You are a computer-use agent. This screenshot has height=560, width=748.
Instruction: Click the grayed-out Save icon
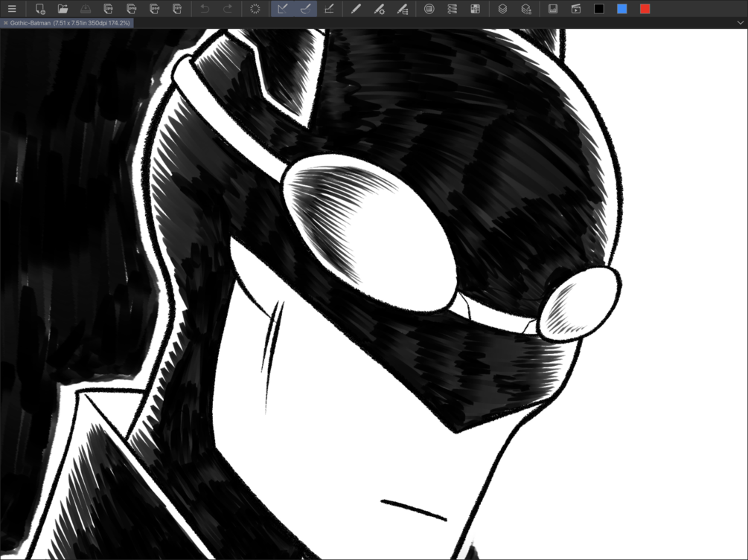click(86, 9)
